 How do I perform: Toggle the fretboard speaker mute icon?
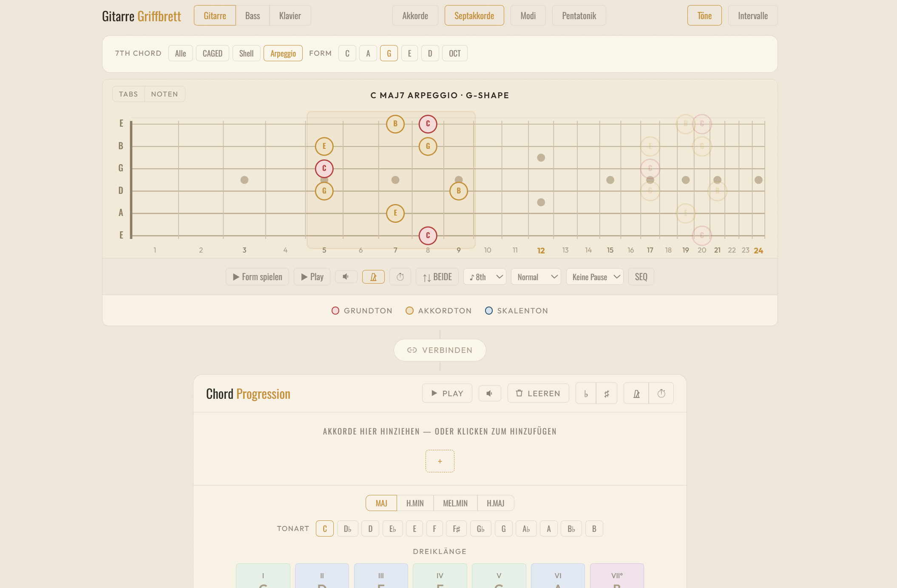coord(346,277)
